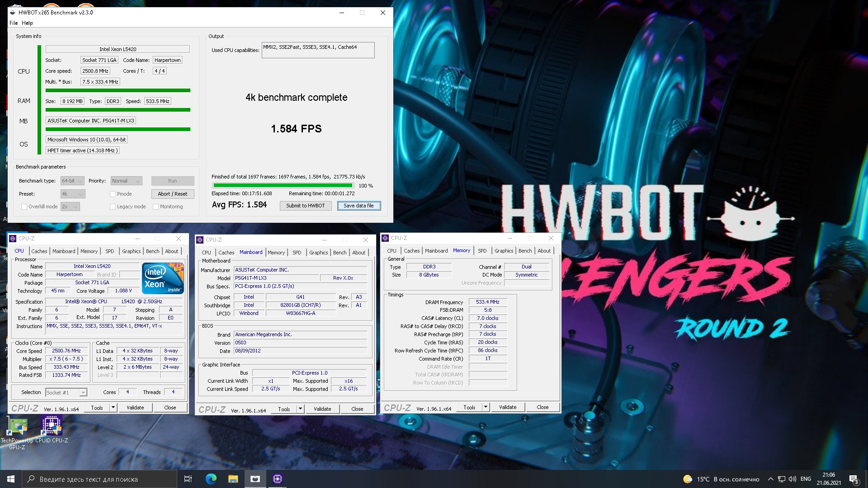
Task: Click Used CPU capabilities text box
Action: [x=318, y=50]
